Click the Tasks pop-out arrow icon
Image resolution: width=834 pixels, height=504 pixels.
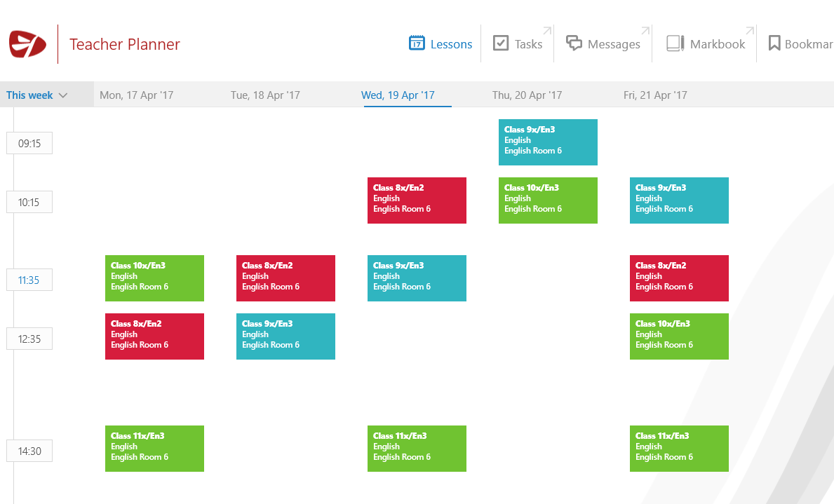click(x=547, y=31)
